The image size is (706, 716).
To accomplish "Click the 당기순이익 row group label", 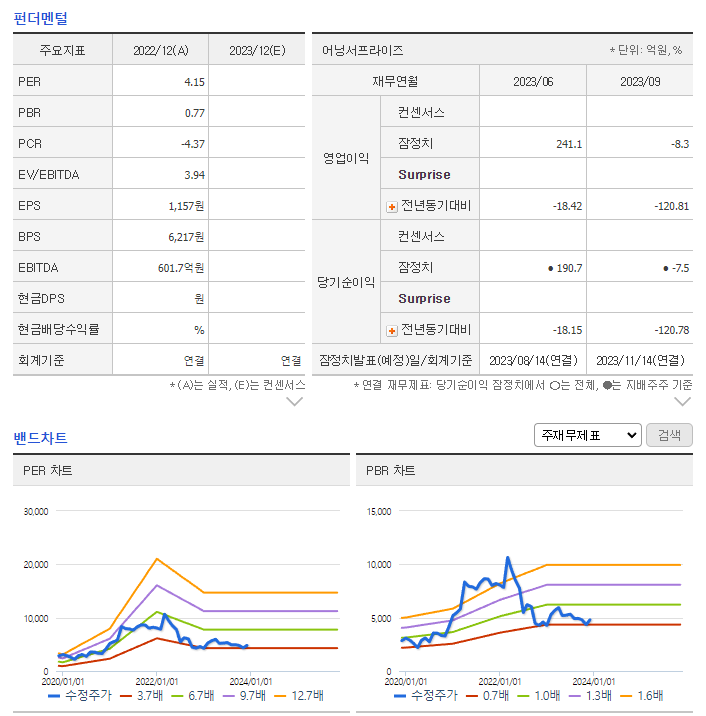I will pyautogui.click(x=346, y=282).
